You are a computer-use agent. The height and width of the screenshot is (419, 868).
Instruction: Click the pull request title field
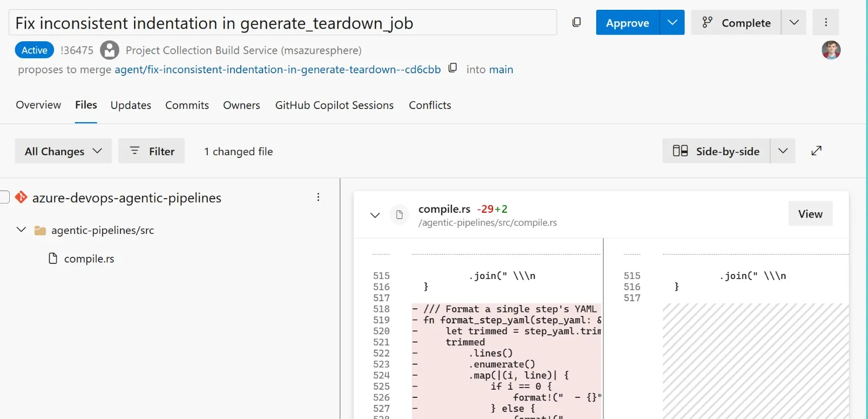[283, 22]
